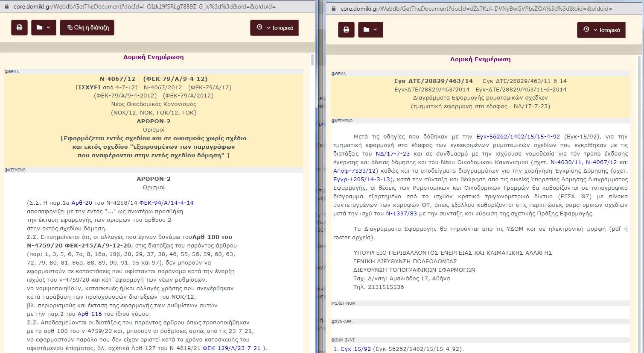
Task: Click 'Ολη η διάταξη' button in left window
Action: tap(87, 27)
